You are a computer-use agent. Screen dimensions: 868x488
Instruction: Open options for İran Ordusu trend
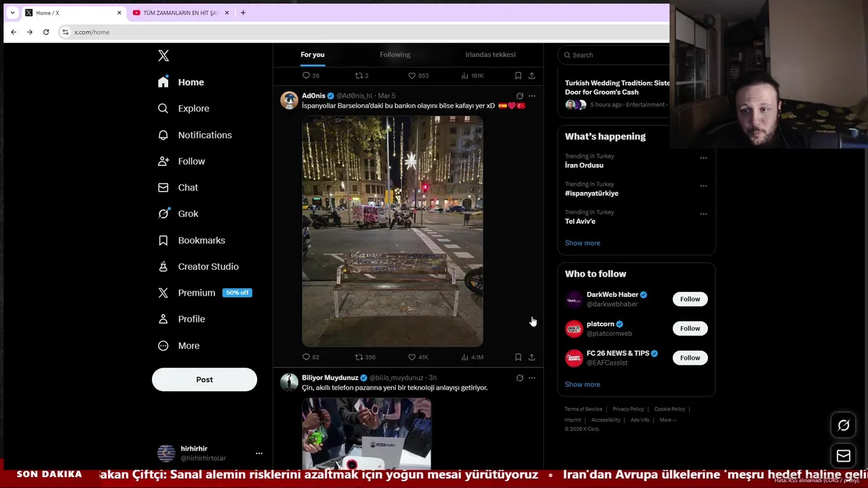(x=703, y=158)
